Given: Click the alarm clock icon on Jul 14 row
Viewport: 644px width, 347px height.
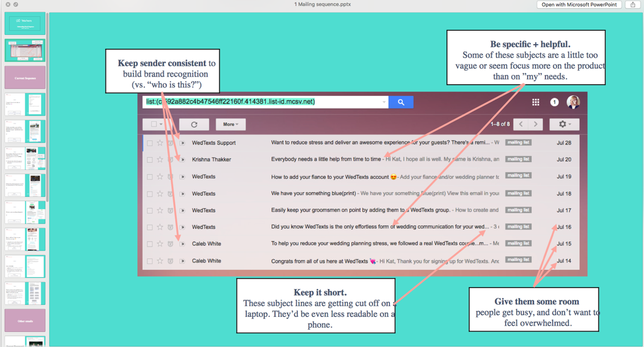Looking at the screenshot, I should click(x=170, y=261).
